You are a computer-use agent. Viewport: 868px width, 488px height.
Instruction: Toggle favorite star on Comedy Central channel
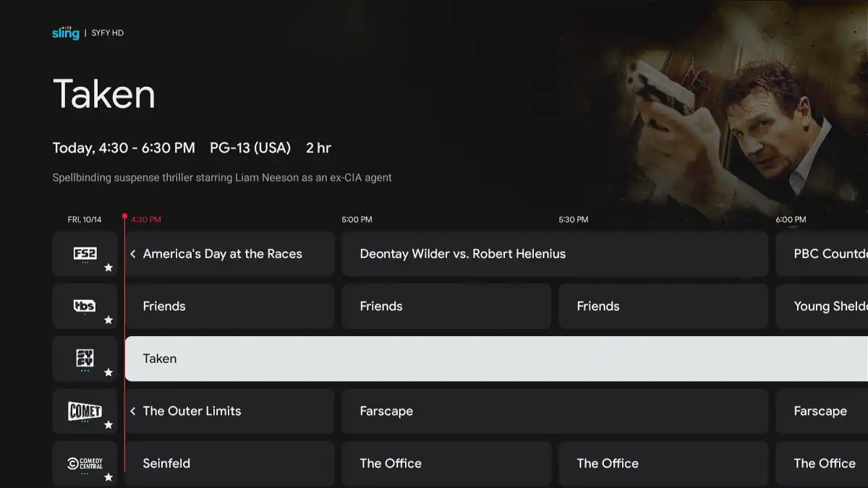tap(109, 477)
